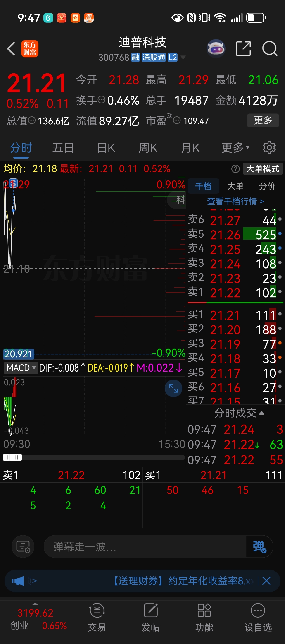Select 买1 order row at 21.21
285x644 pixels.
coord(235,315)
